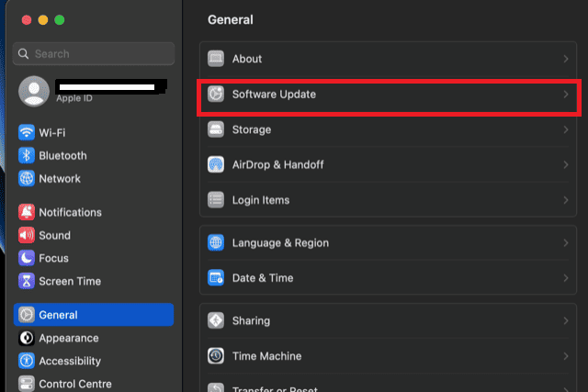Open Notifications bell icon in sidebar
Image resolution: width=588 pixels, height=392 pixels.
point(27,212)
